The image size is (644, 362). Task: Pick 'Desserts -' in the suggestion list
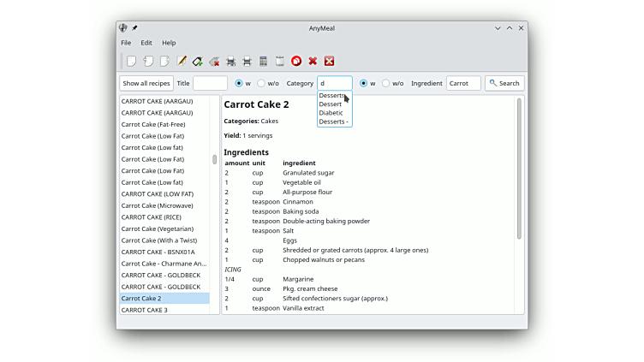(333, 122)
